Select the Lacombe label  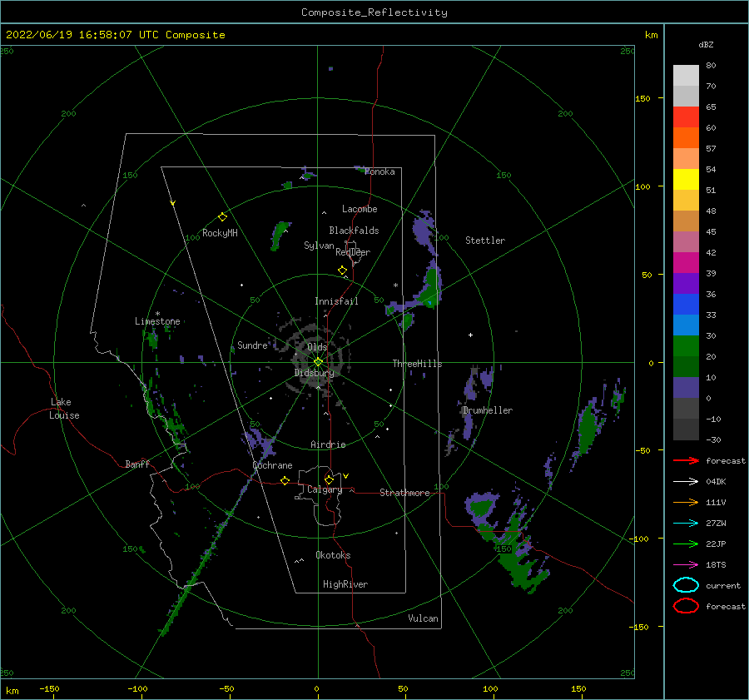[360, 209]
